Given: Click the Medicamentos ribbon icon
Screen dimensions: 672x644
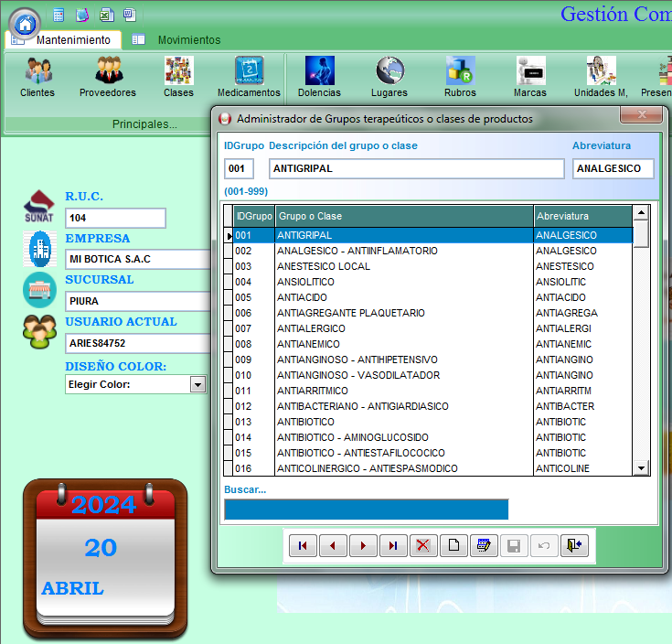Looking at the screenshot, I should pos(249,77).
